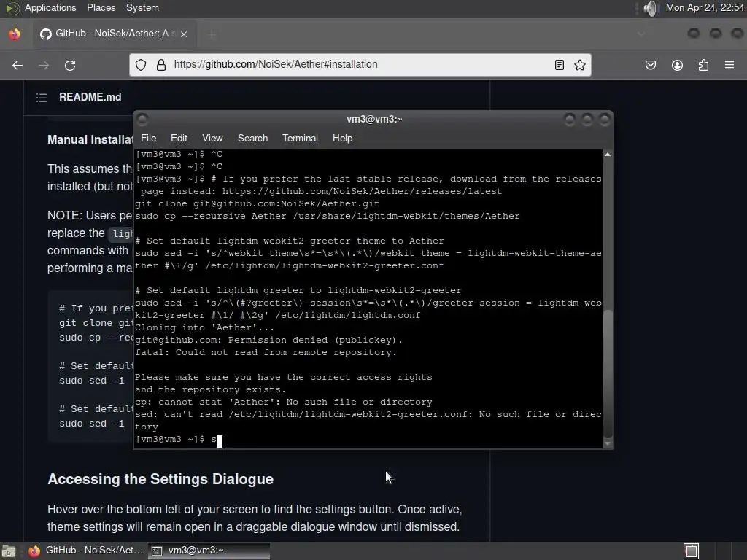Open terminal Help menu
747x560 pixels.
342,138
